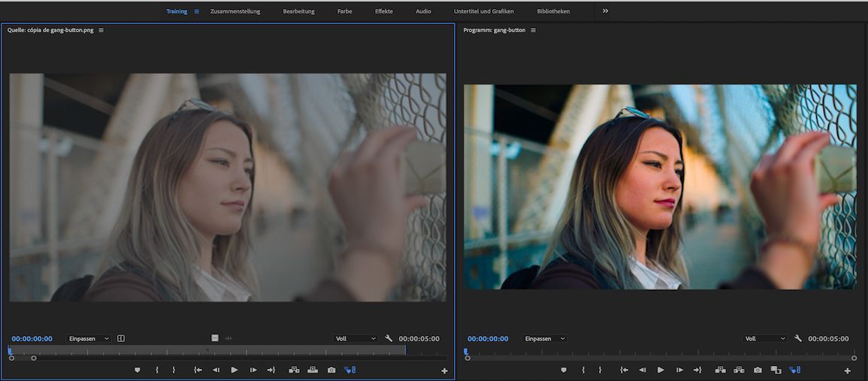Switch to the Farbe workspace
Image resolution: width=868 pixels, height=381 pixels.
(x=344, y=11)
